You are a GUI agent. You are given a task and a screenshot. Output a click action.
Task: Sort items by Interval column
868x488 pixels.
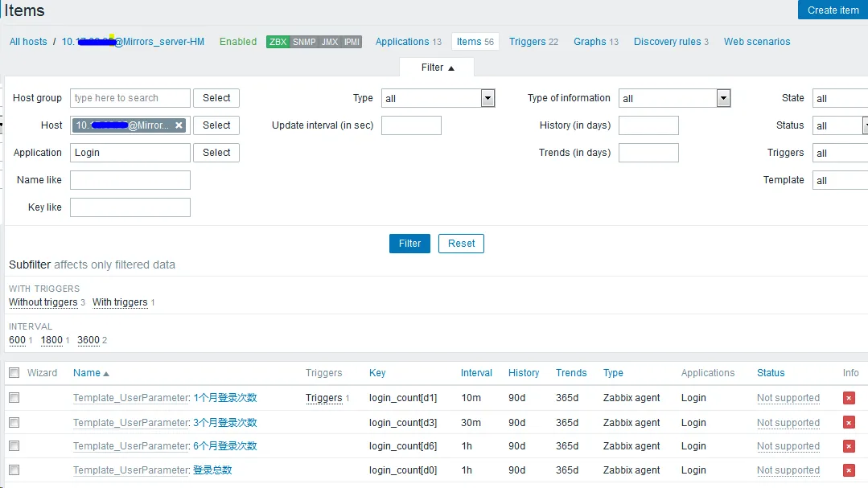(x=476, y=373)
